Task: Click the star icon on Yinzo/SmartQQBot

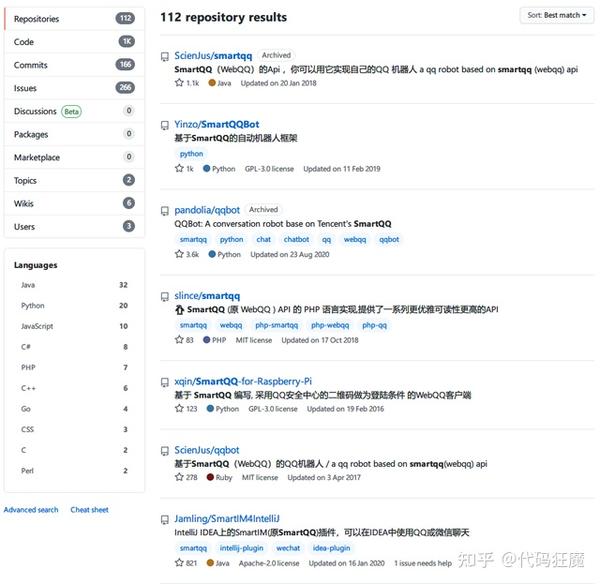Action: tap(179, 168)
